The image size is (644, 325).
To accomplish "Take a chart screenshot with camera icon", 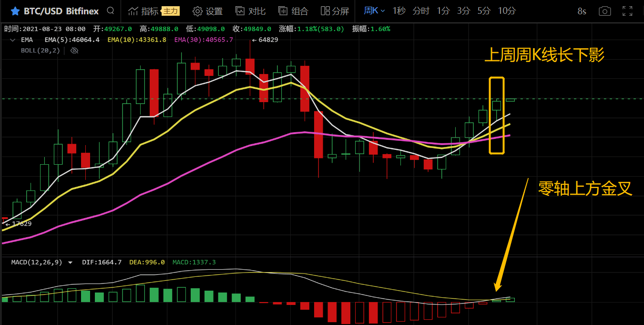I will (604, 11).
